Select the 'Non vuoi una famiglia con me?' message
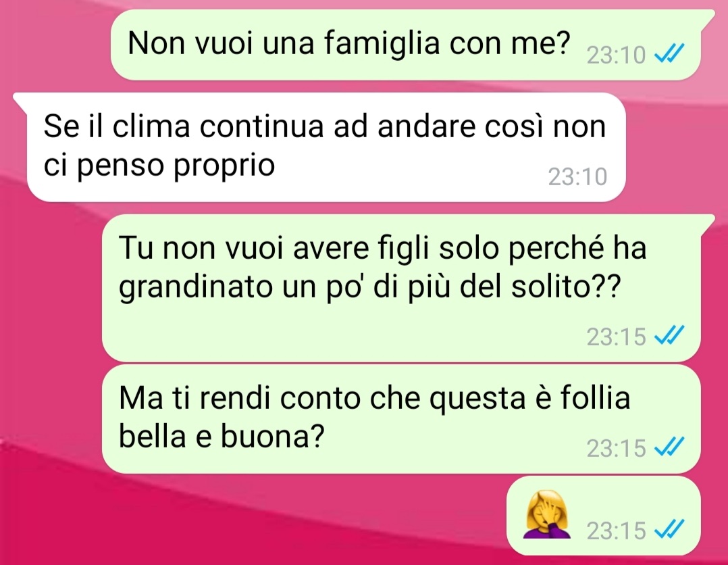 coord(405,45)
